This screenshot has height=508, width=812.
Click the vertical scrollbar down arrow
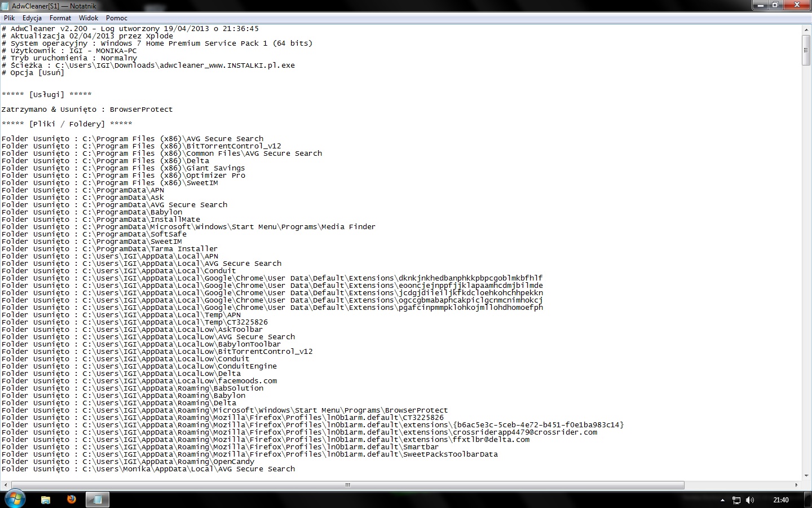(x=806, y=476)
